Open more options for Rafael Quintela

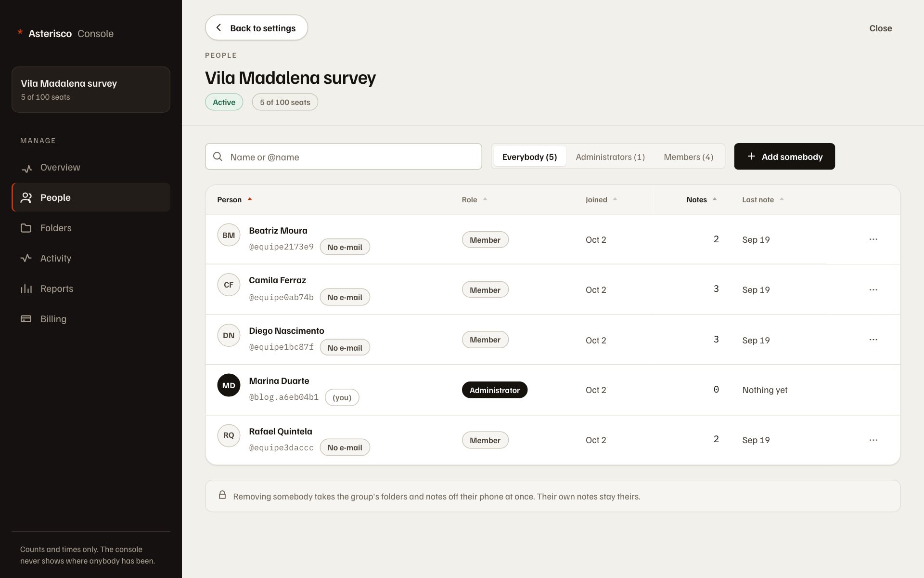click(x=873, y=440)
